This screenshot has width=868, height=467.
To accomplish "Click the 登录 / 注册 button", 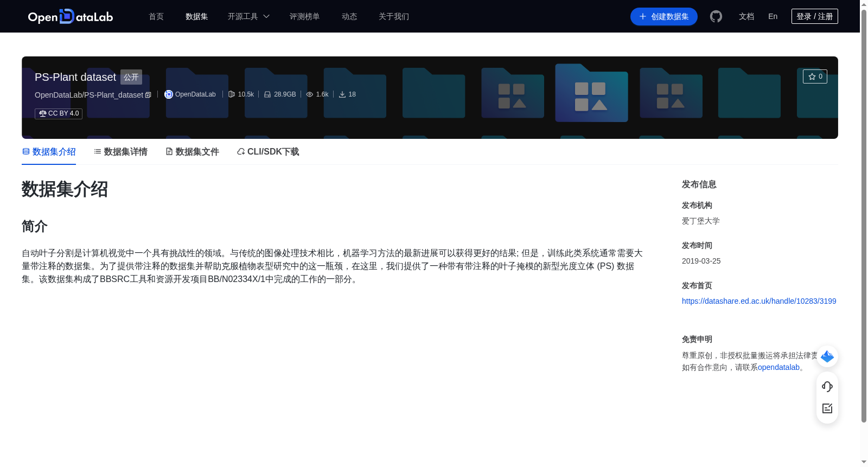I will (x=815, y=16).
